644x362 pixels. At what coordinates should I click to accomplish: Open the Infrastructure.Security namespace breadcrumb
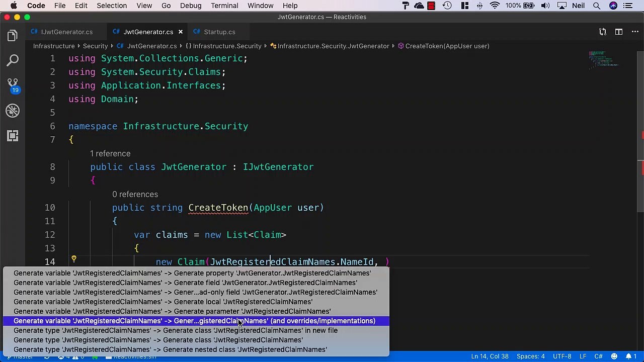tap(223, 46)
